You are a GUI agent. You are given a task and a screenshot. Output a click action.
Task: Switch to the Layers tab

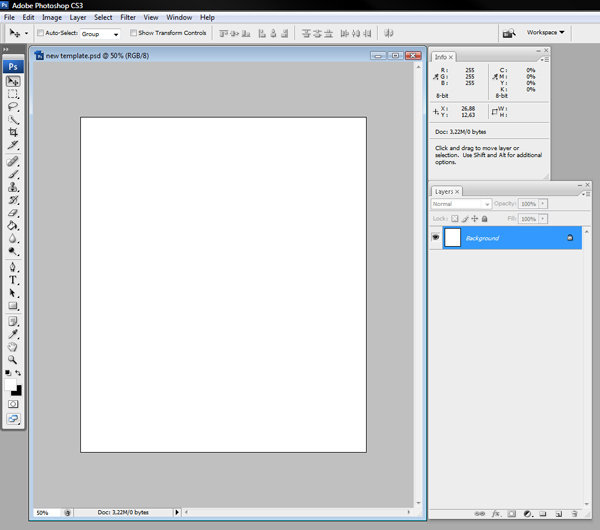coord(447,191)
